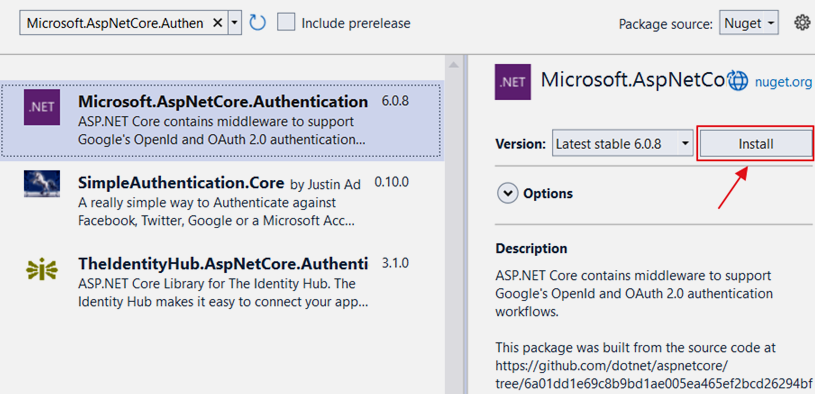This screenshot has height=394, width=815.
Task: Open the Version dropdown
Action: (622, 143)
